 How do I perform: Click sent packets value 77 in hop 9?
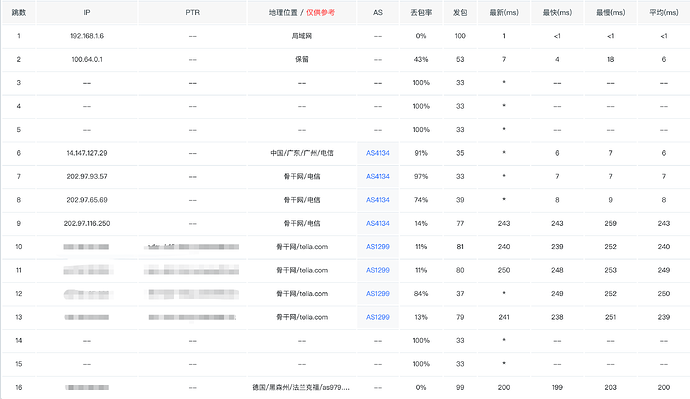pos(460,223)
